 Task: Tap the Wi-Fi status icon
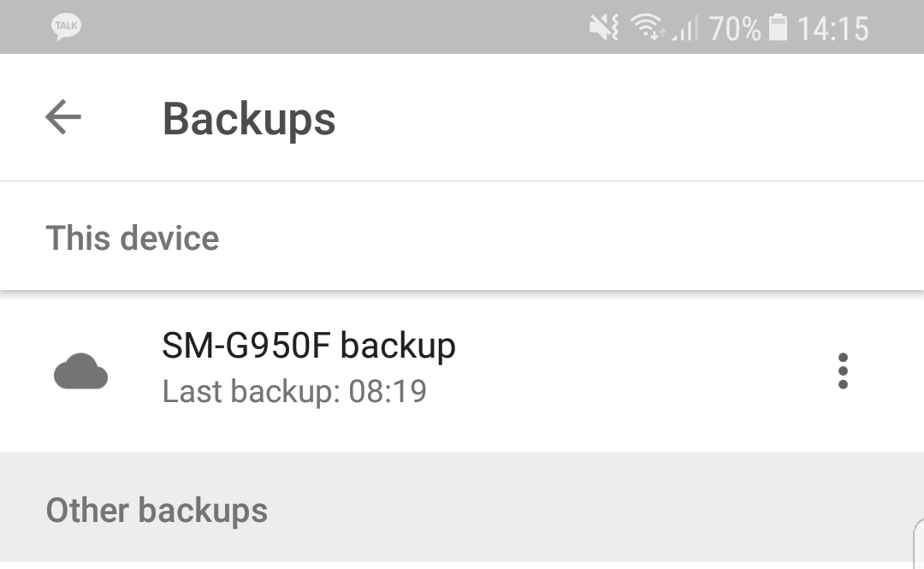point(649,28)
